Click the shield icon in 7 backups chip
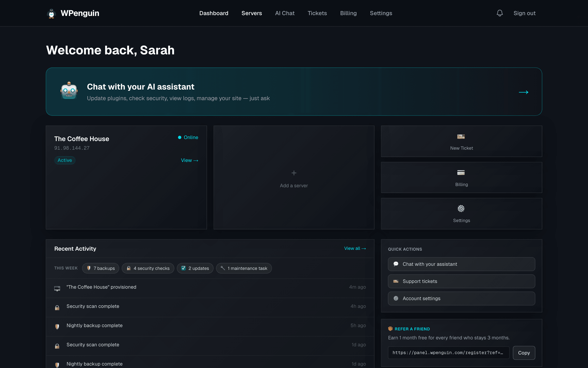This screenshot has height=368, width=588. coord(89,268)
